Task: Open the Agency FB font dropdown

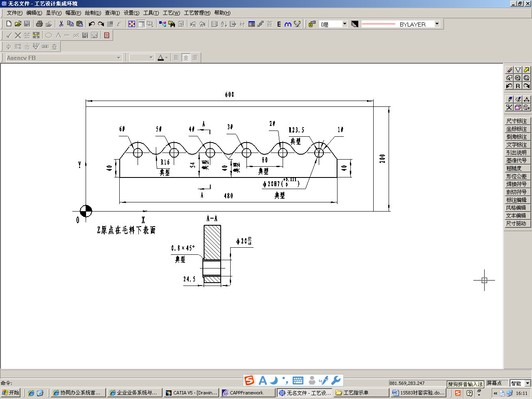Action: coord(119,58)
